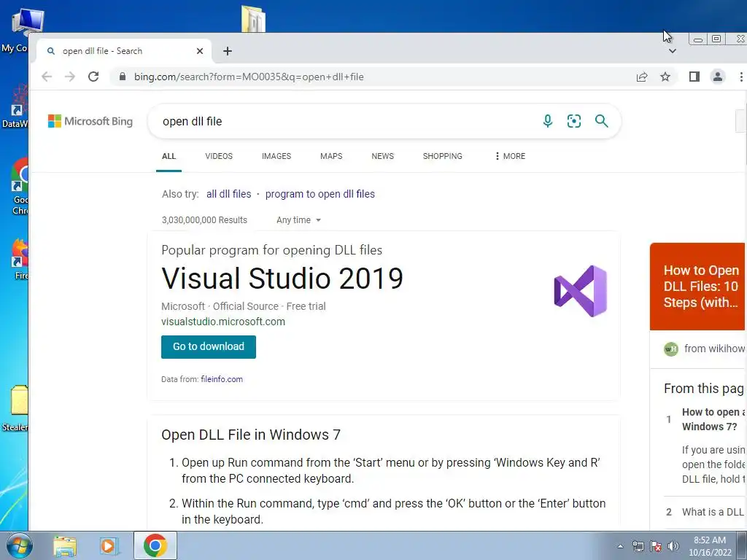
Task: Select the My Computer desktop icon
Action: coord(21,29)
